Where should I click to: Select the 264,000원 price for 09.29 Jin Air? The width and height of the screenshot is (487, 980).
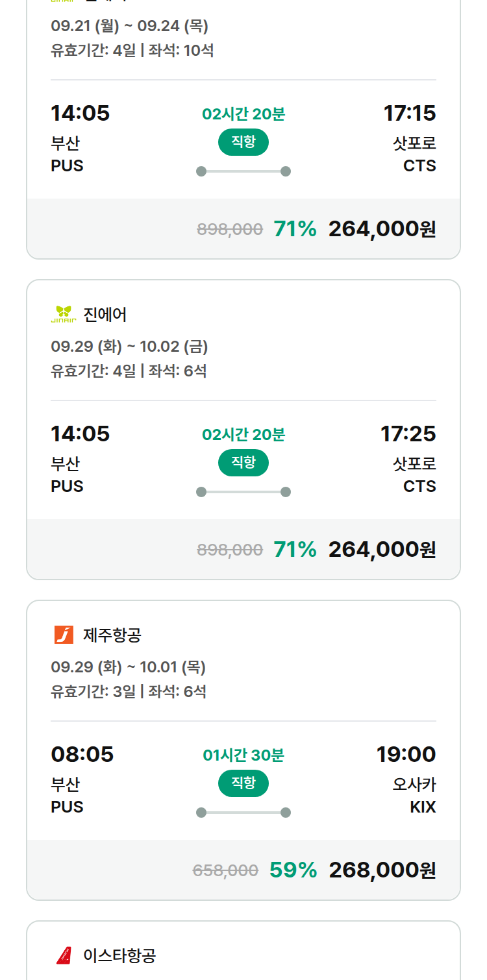tap(382, 549)
